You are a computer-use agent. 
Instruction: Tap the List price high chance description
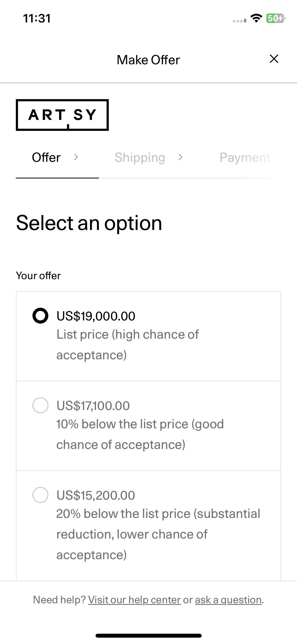point(128,345)
